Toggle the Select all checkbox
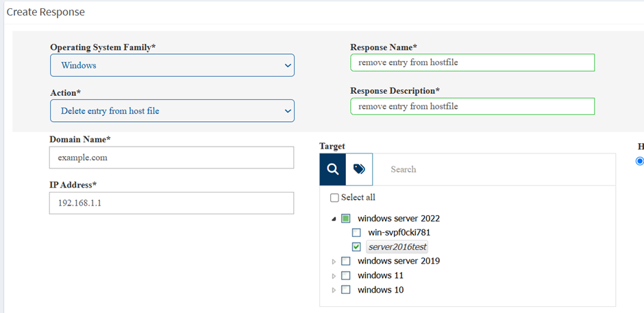 (334, 198)
